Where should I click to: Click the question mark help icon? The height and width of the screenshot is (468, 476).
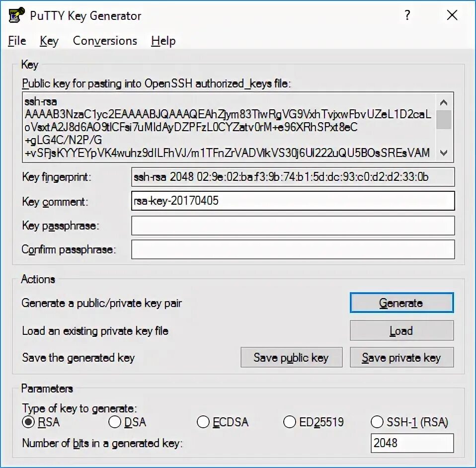[407, 15]
